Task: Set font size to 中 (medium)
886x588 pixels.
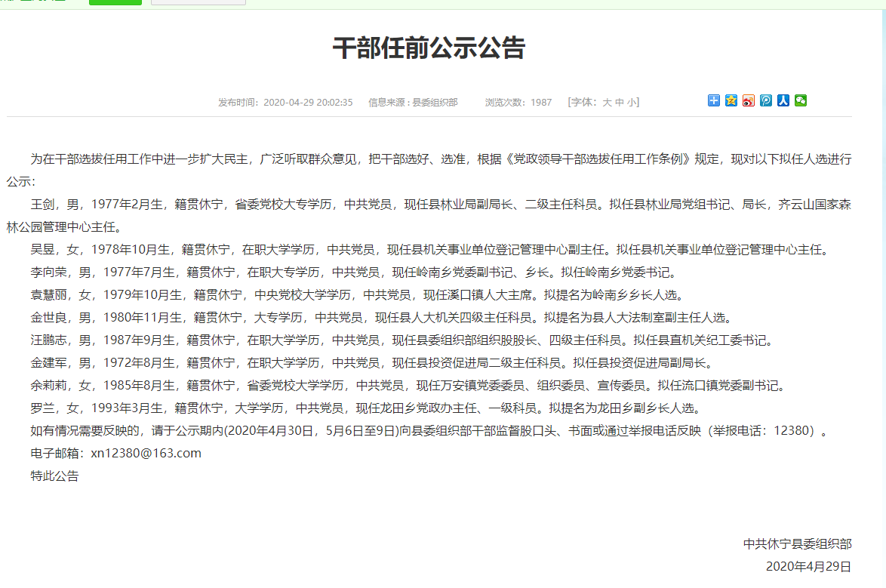Action: pos(620,103)
